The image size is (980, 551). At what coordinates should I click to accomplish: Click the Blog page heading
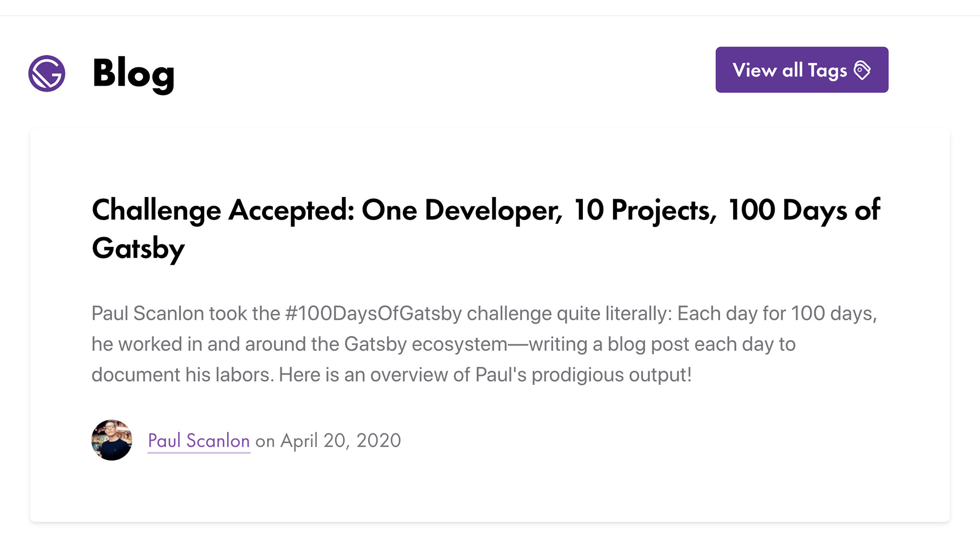pyautogui.click(x=134, y=74)
